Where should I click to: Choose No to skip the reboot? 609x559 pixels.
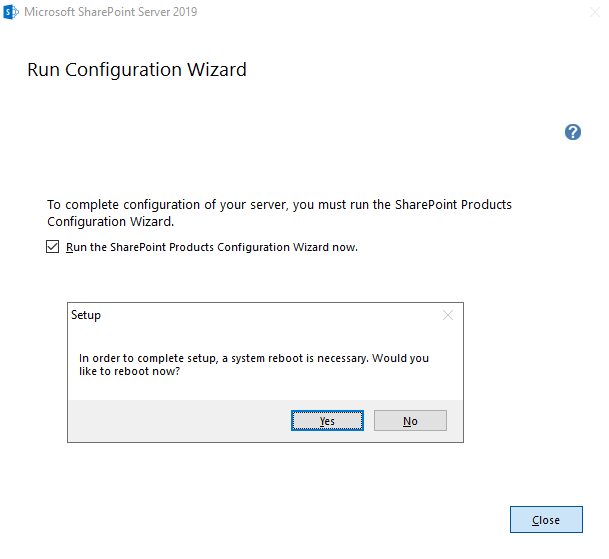(410, 421)
